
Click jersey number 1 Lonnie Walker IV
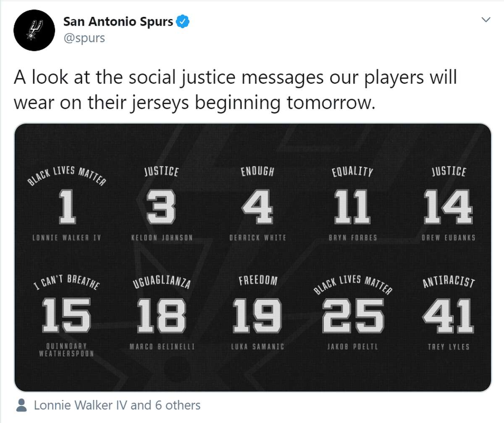coord(67,207)
